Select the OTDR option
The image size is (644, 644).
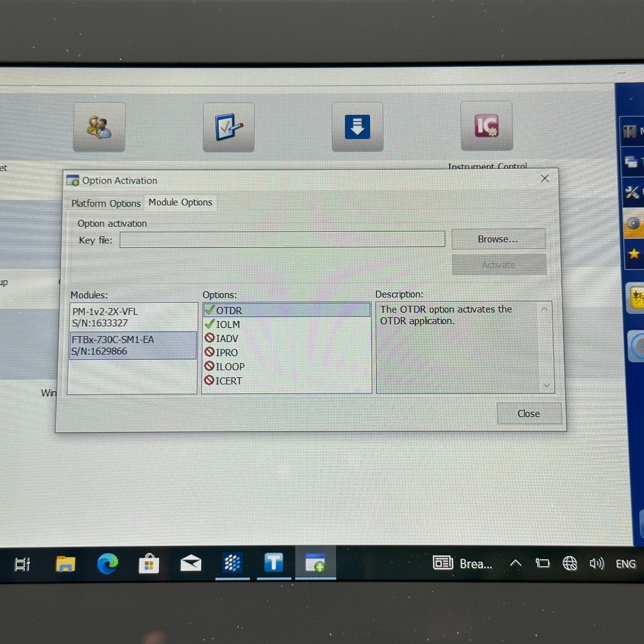click(287, 310)
